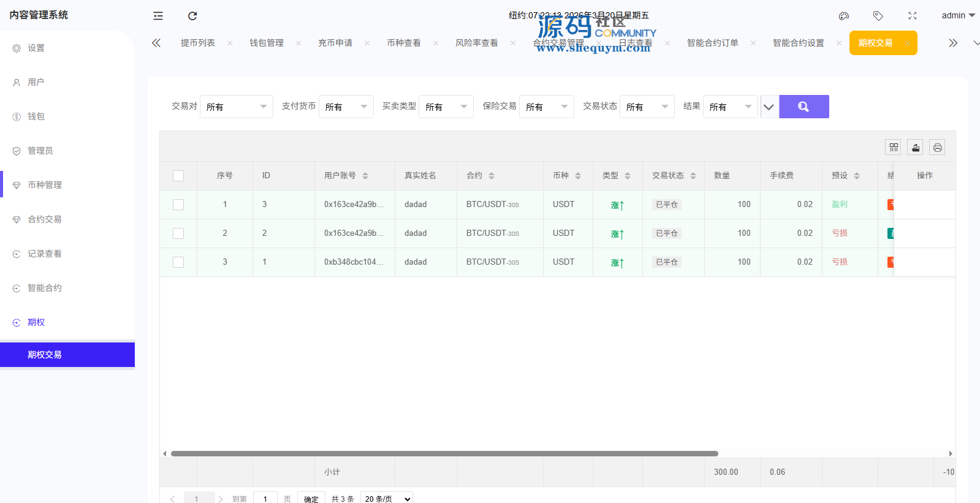
Task: Click the table export icon
Action: coord(915,147)
